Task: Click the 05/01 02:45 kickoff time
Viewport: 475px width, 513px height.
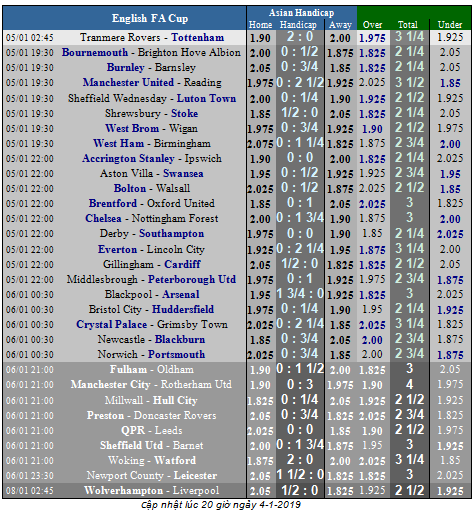Action: [x=30, y=38]
